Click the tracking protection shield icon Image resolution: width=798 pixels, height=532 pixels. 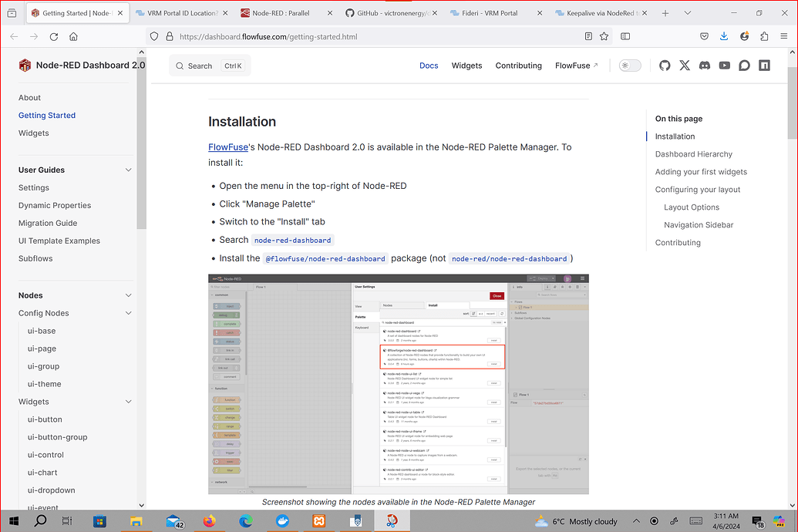pos(153,36)
